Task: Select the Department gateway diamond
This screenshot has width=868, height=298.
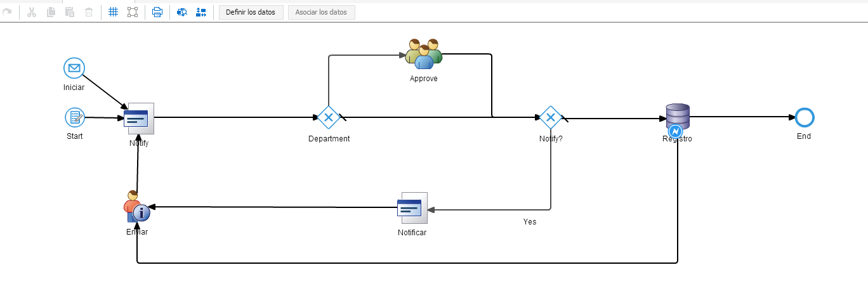Action: [x=329, y=117]
